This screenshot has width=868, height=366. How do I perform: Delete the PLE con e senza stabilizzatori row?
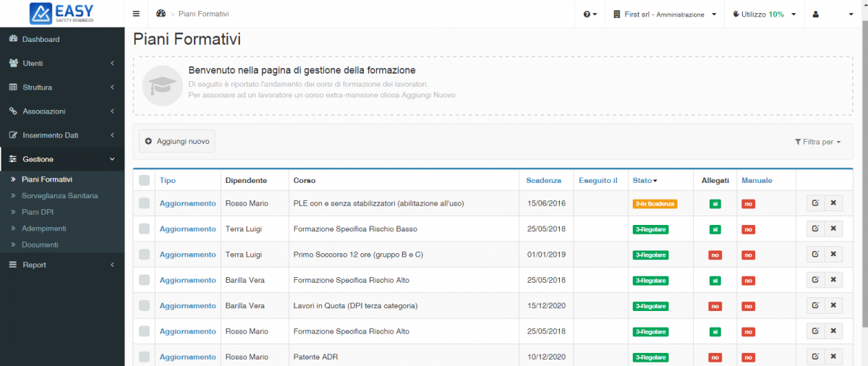833,203
